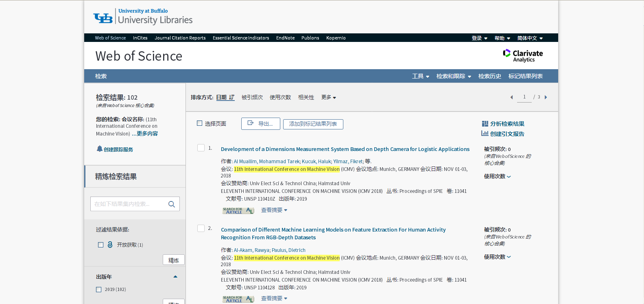Open 检索历史 in the blue navigation bar
The height and width of the screenshot is (304, 644).
(489, 76)
